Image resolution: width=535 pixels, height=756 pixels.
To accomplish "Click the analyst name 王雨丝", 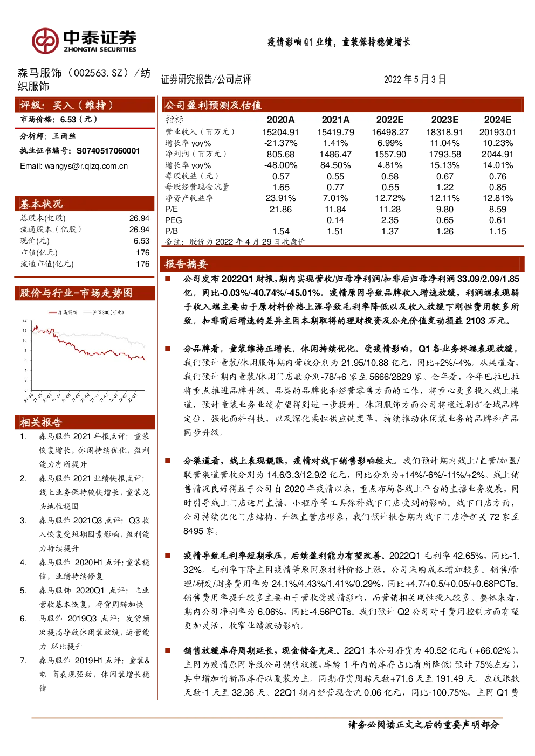I will coord(64,136).
